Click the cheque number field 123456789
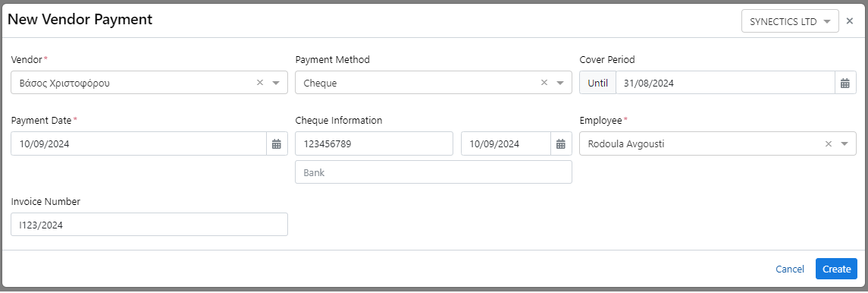 pyautogui.click(x=374, y=144)
